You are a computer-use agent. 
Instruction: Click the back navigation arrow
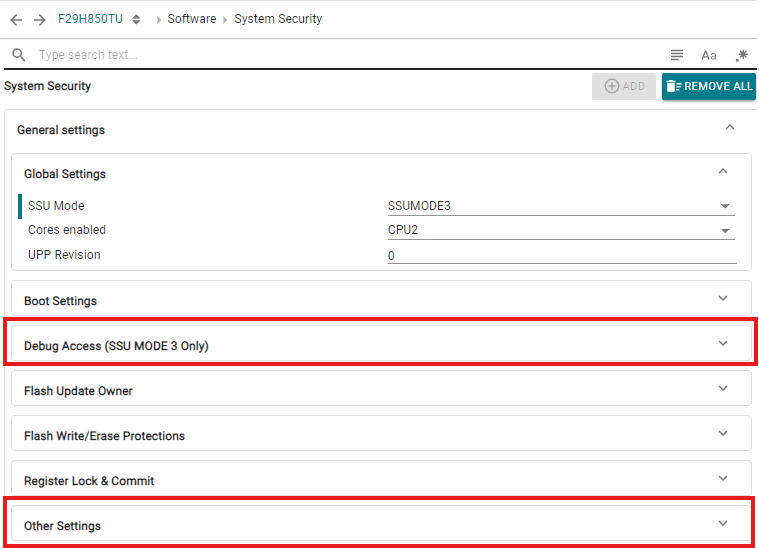click(16, 19)
